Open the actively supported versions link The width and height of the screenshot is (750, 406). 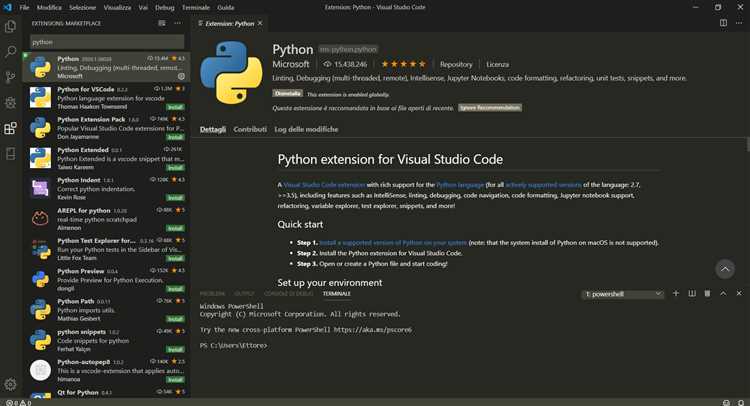point(543,185)
